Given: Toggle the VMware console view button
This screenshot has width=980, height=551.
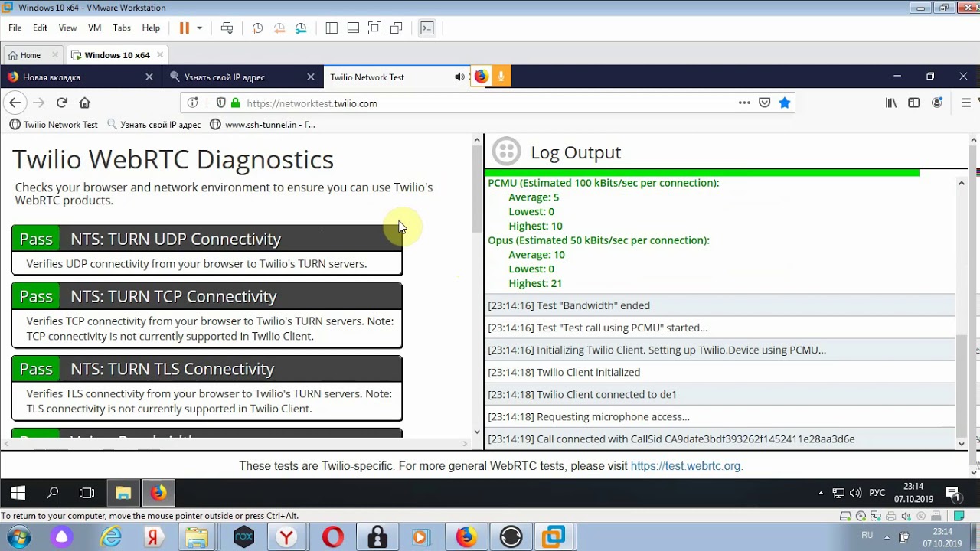Looking at the screenshot, I should [x=427, y=28].
